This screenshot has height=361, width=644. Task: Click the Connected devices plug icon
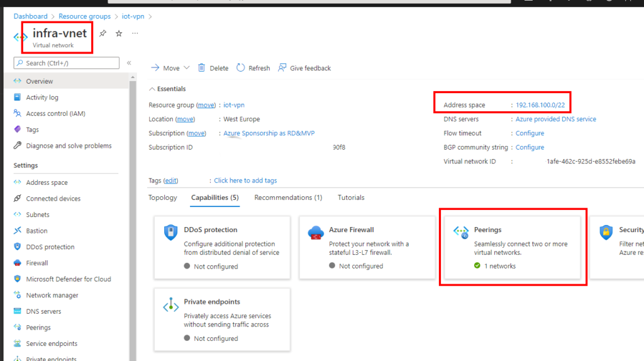coord(17,198)
